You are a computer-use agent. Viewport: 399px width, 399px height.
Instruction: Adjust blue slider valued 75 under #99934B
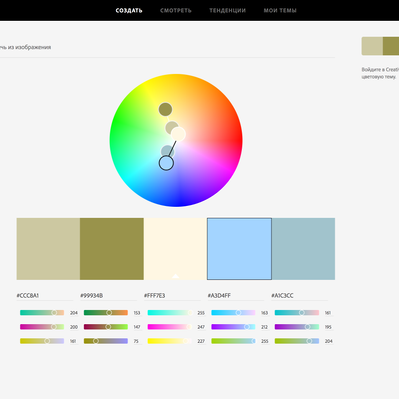[106, 341]
